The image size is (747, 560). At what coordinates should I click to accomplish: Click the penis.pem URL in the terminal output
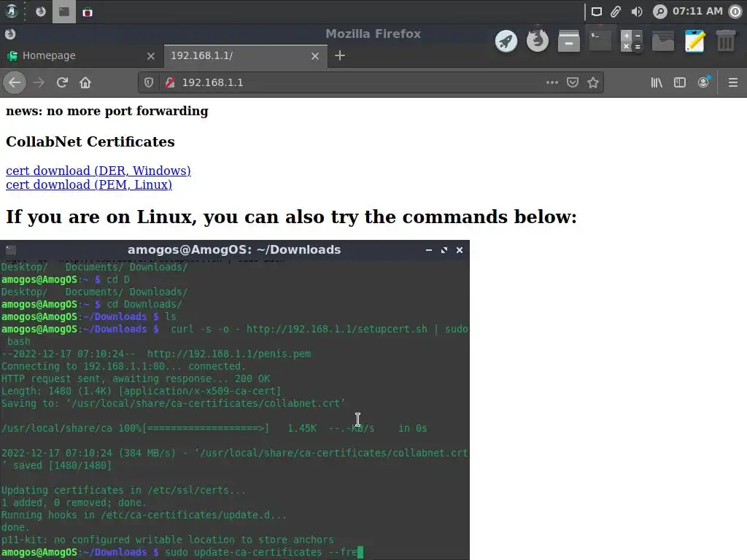228,354
